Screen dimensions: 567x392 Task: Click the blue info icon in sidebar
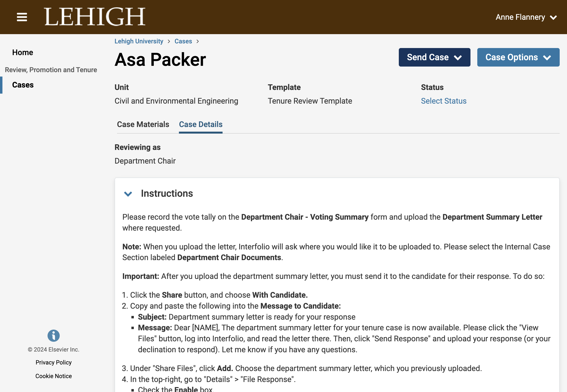pyautogui.click(x=54, y=335)
